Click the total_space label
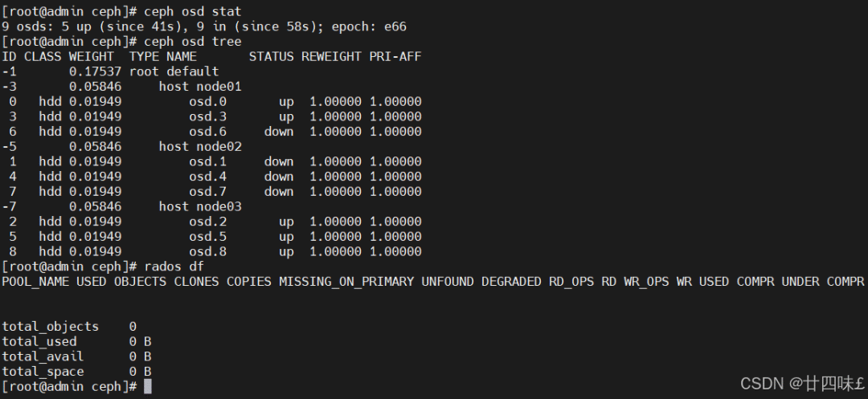The height and width of the screenshot is (399, 868). click(43, 372)
